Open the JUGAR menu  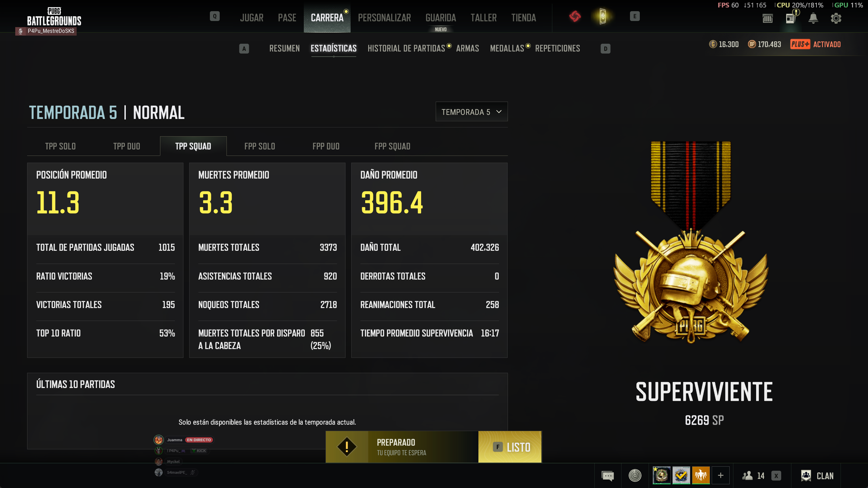point(252,18)
